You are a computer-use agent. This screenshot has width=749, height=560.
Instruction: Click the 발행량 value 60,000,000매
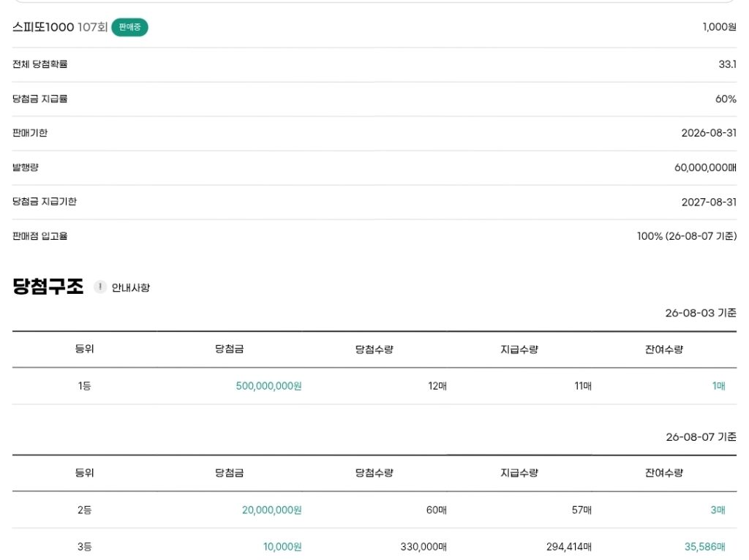coord(705,167)
